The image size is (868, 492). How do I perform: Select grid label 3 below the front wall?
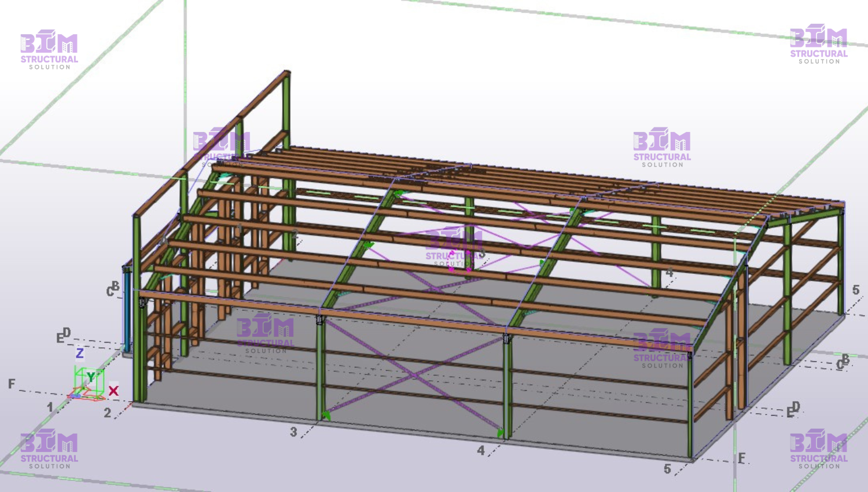click(x=294, y=432)
